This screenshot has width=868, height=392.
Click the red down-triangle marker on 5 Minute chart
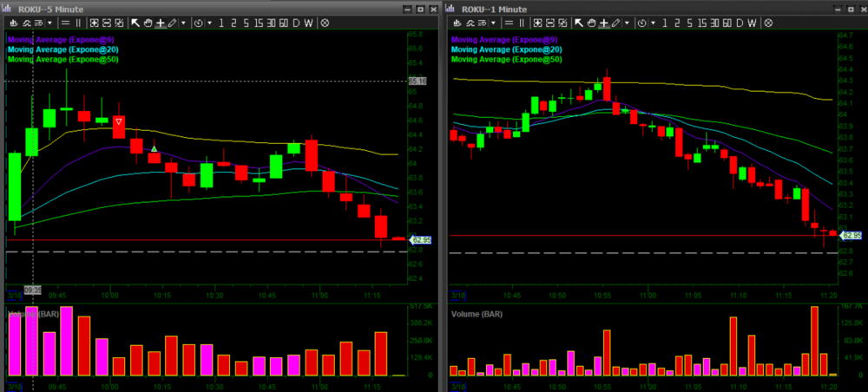click(119, 121)
